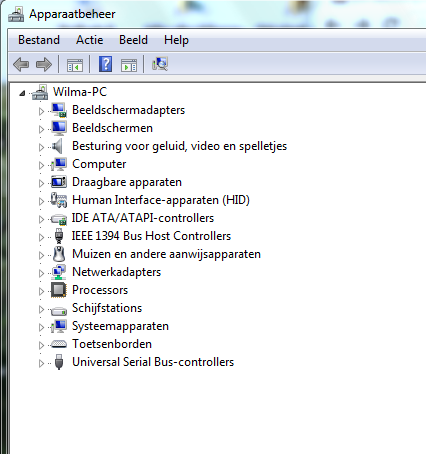Click the Back arrow toolbar icon
426x454 pixels.
pos(21,64)
